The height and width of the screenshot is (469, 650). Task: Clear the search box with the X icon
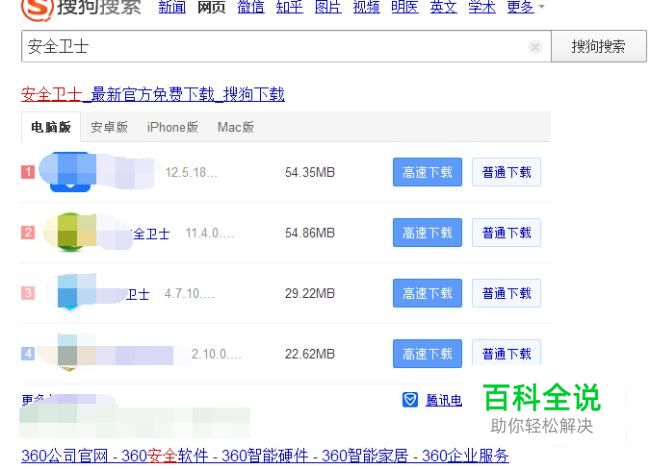[x=535, y=47]
